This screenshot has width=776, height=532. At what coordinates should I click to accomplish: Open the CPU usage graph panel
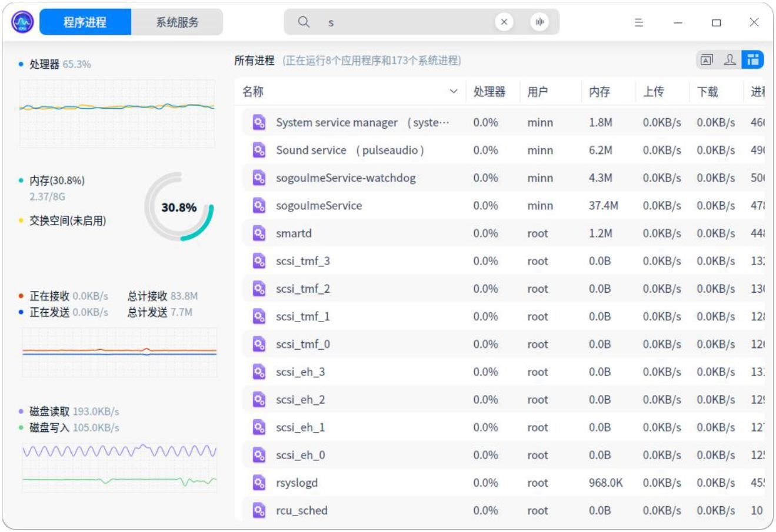117,113
